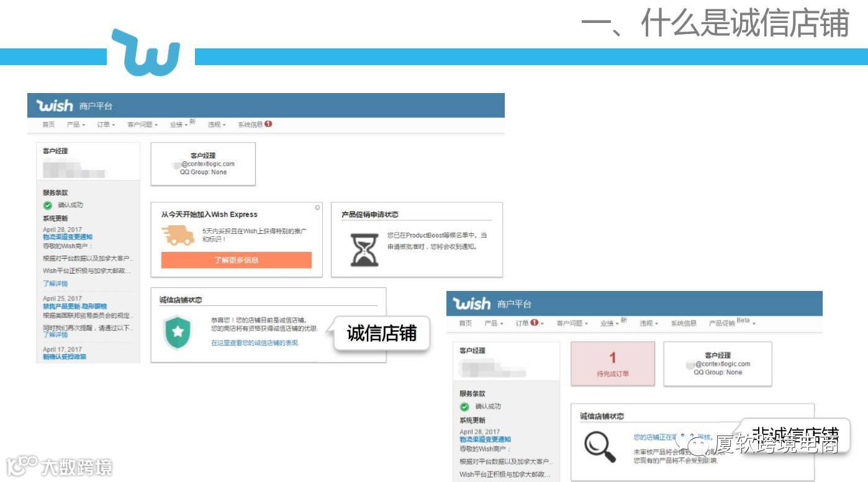Screen dimensions: 868x482
Task: Click 'April 28, 2017' date in the right dashboard
Action: tap(479, 432)
